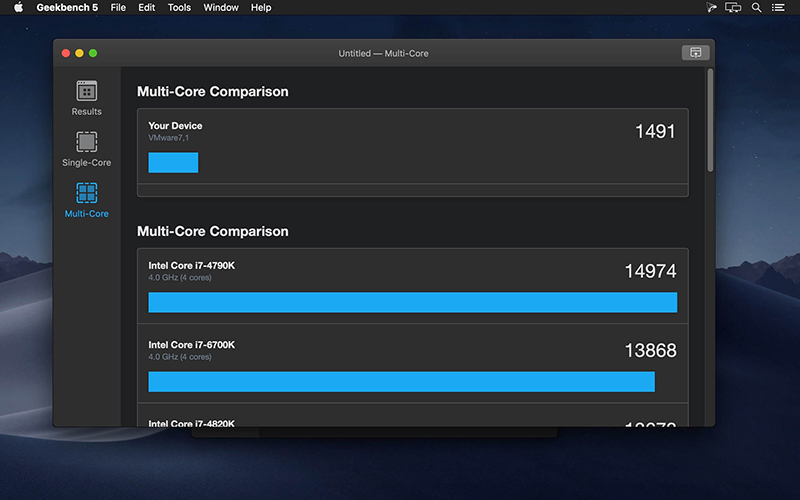Open the File menu
Viewport: 800px width, 500px height.
[118, 8]
